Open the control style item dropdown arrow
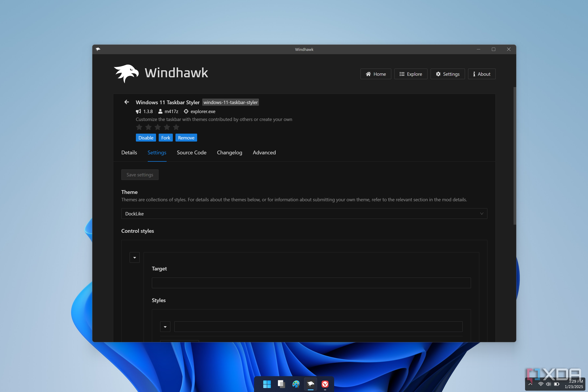The image size is (588, 392). [x=135, y=257]
